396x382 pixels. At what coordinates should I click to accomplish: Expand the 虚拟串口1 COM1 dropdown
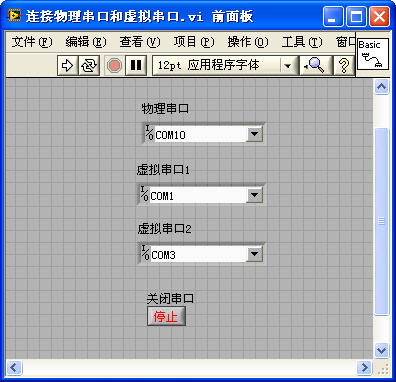254,195
